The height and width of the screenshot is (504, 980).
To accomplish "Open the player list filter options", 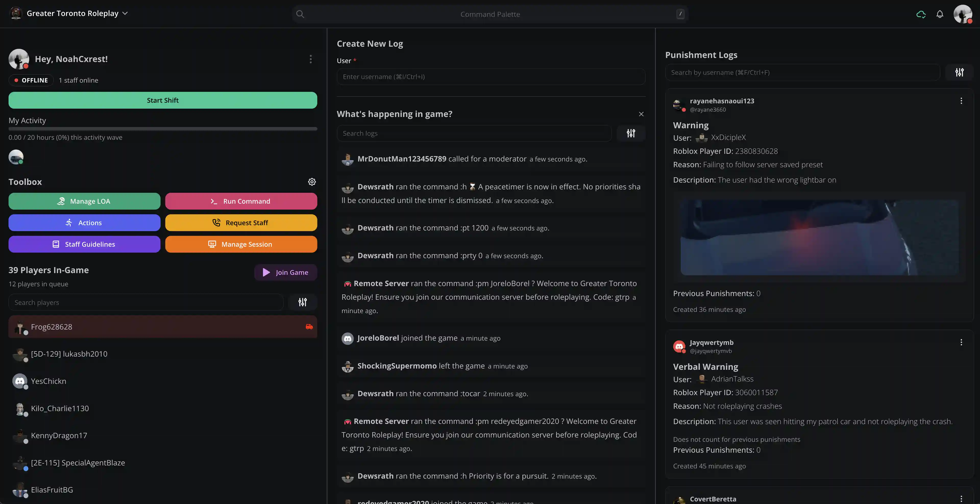I will click(302, 302).
